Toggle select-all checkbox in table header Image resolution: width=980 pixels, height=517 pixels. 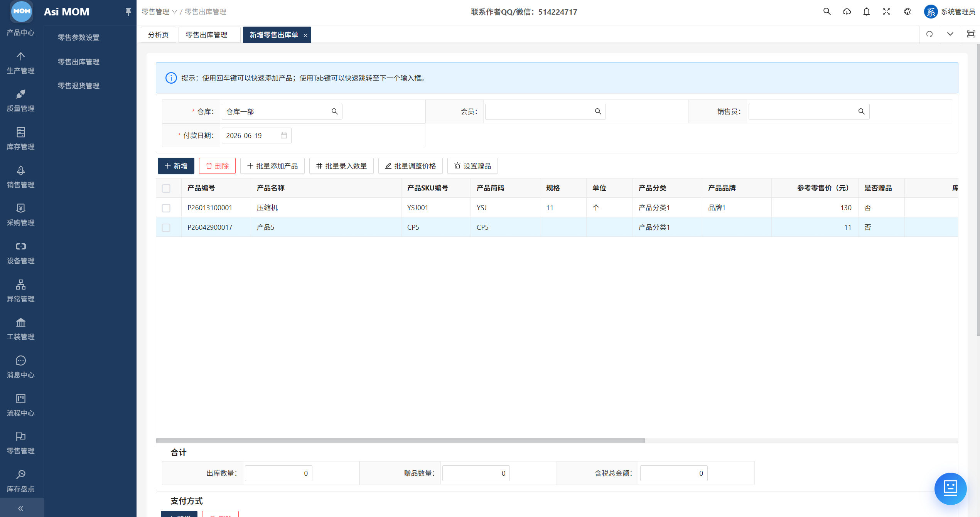point(166,189)
